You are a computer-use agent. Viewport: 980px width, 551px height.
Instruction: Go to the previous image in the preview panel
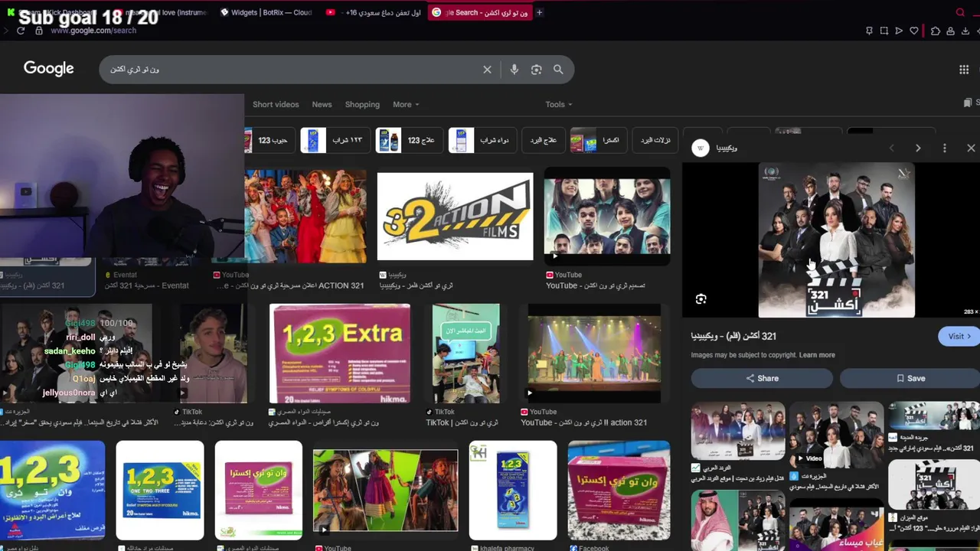891,148
